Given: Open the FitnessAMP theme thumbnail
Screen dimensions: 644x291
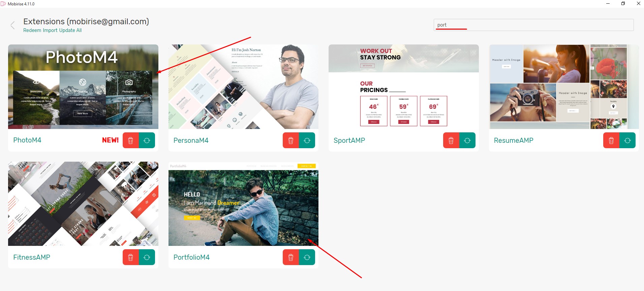Looking at the screenshot, I should point(83,204).
